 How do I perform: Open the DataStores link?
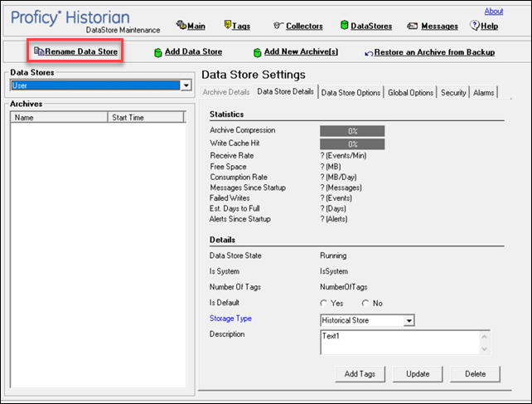point(371,27)
